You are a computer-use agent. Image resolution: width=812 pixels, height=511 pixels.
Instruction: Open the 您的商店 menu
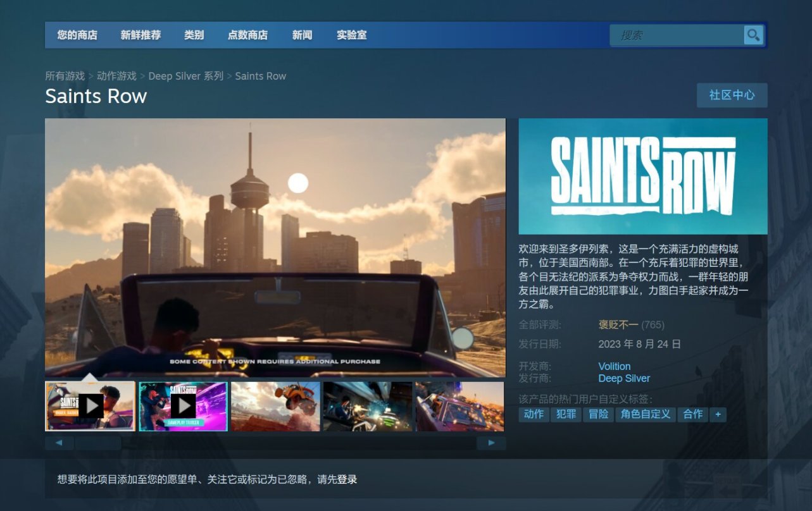(x=77, y=35)
